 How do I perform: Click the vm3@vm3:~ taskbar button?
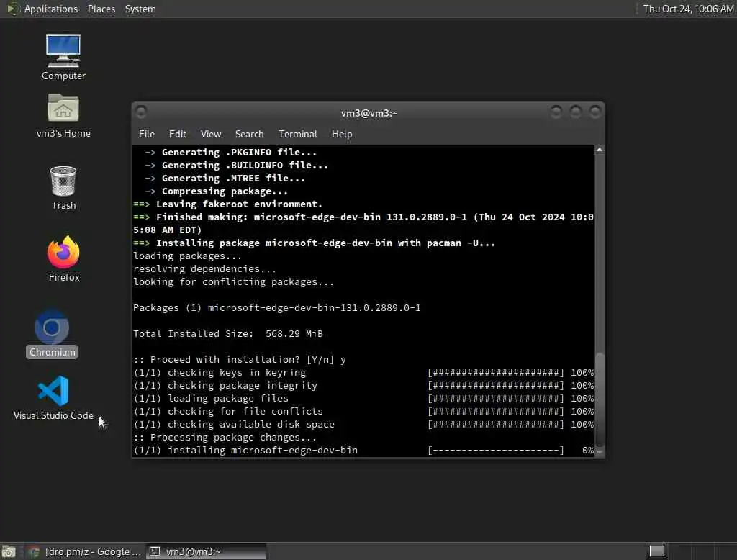[206, 551]
